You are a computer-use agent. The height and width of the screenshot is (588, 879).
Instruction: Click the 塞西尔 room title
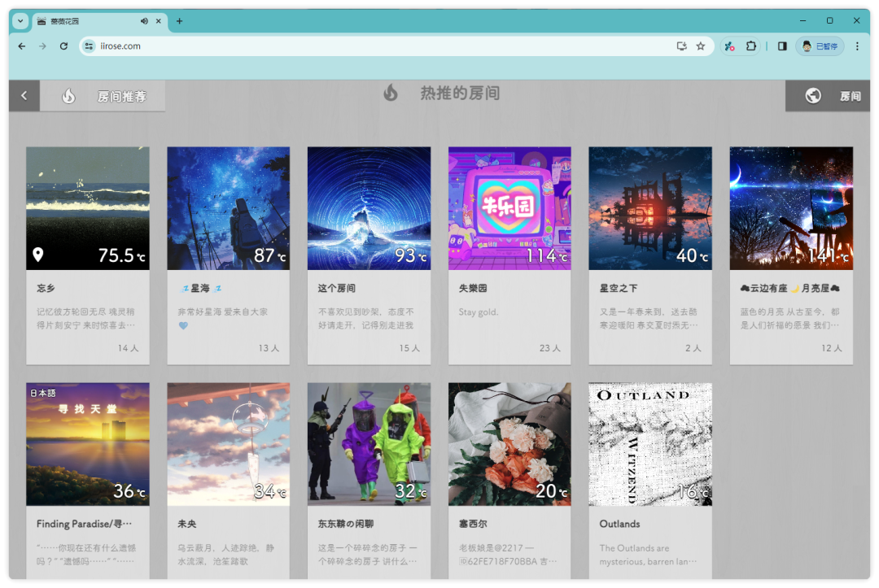click(473, 524)
